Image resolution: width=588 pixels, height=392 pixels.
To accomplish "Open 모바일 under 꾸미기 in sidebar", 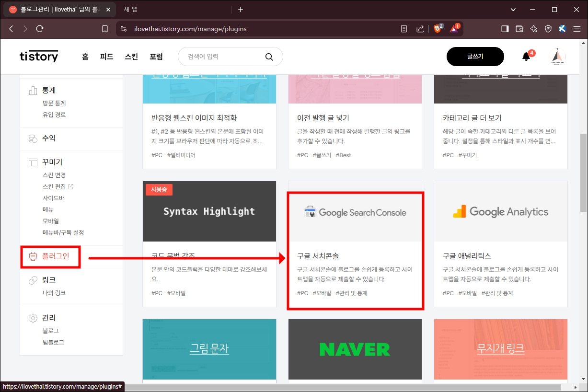I will 51,221.
